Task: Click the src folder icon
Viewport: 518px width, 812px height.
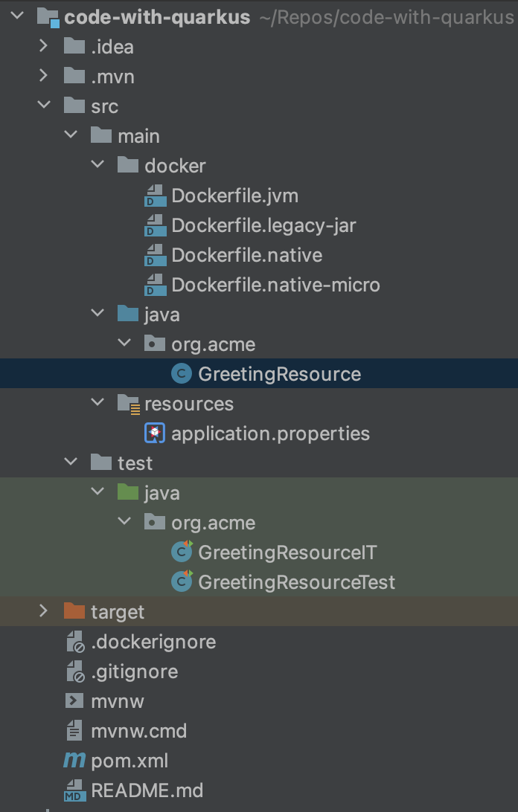Action: (74, 105)
